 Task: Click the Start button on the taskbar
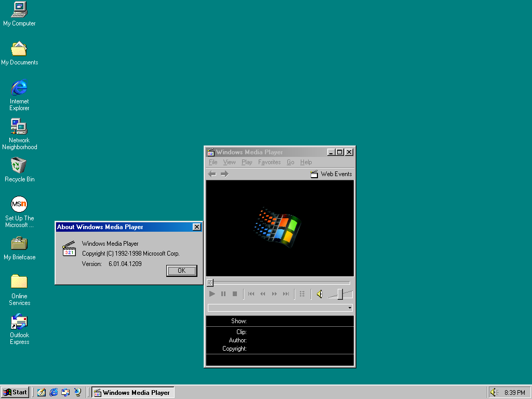(15, 392)
